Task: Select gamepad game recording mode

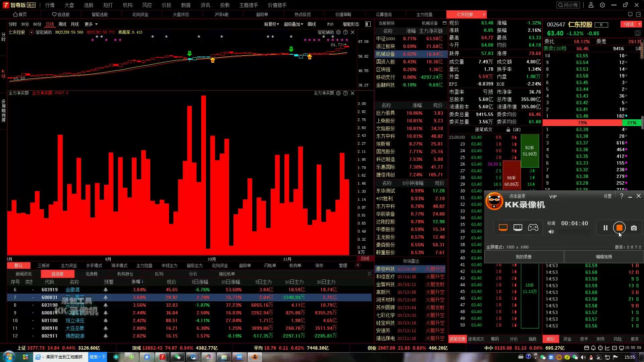Action: point(533,228)
